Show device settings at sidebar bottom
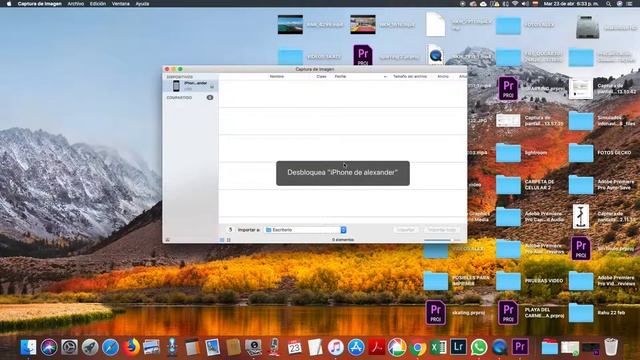 click(x=167, y=240)
